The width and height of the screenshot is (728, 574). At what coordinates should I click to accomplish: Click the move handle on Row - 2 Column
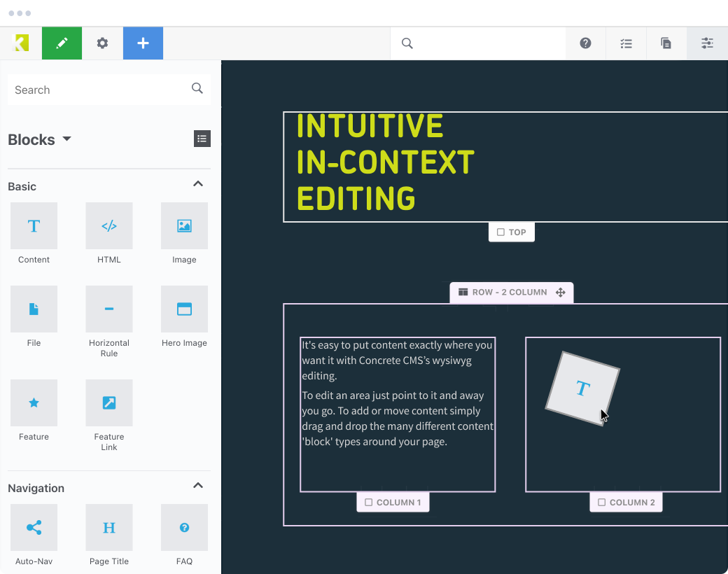[x=561, y=292]
